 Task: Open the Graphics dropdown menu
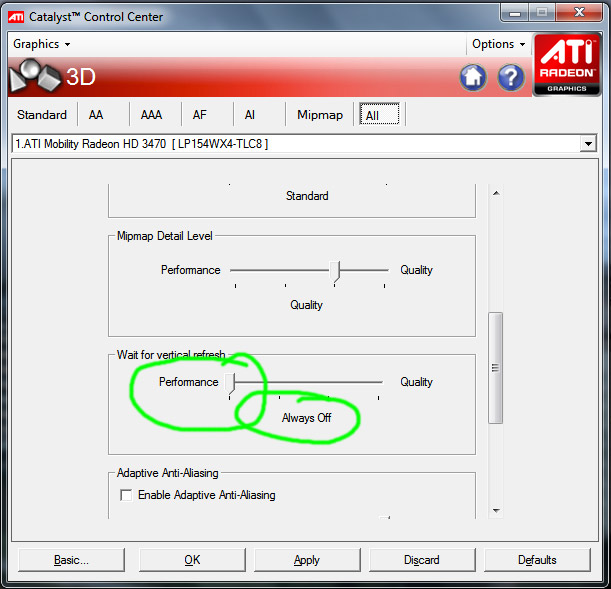tap(41, 44)
